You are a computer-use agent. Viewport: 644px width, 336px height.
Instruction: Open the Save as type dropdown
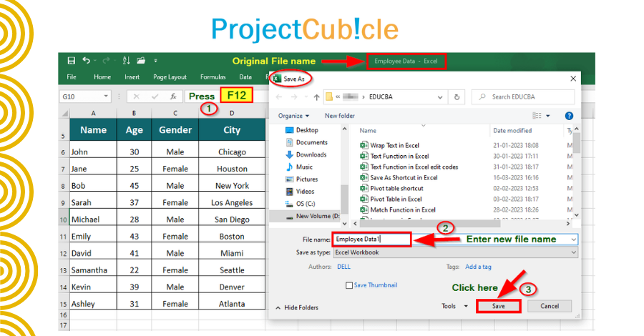455,252
